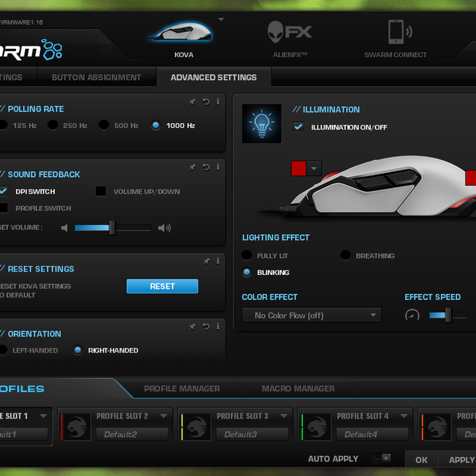Click the low volume speaker icon

64,227
